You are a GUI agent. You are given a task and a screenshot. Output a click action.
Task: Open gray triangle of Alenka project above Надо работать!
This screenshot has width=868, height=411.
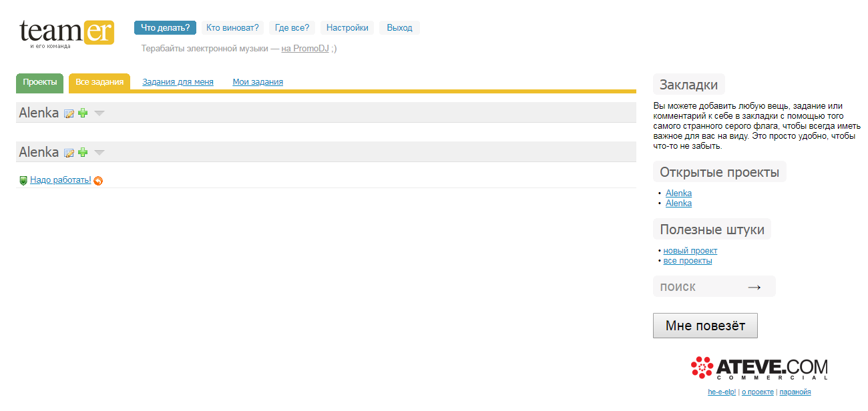(x=99, y=153)
